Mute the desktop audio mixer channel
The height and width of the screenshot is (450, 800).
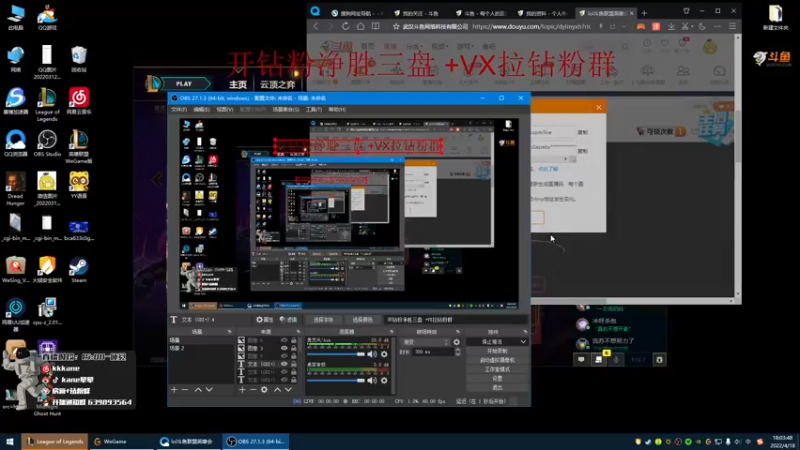click(372, 381)
